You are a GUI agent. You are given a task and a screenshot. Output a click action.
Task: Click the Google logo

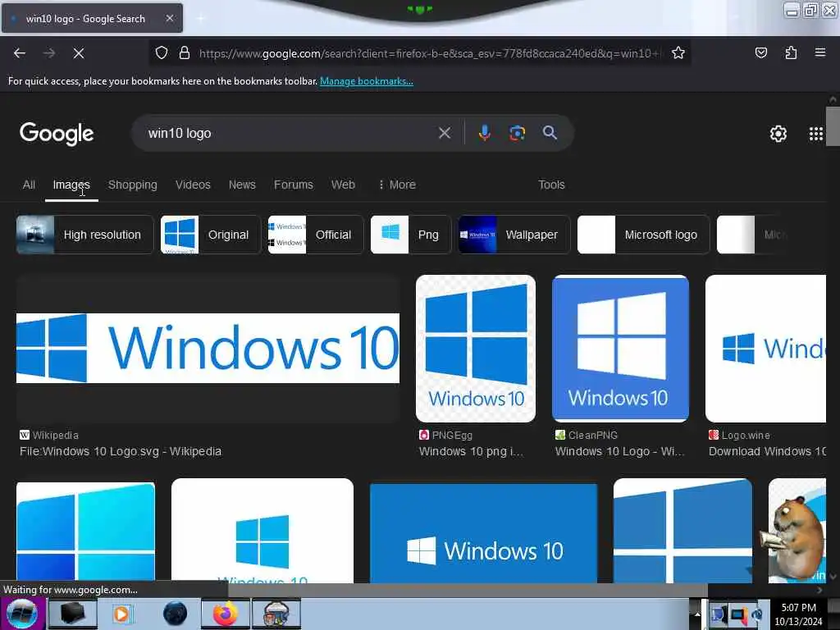click(x=57, y=134)
